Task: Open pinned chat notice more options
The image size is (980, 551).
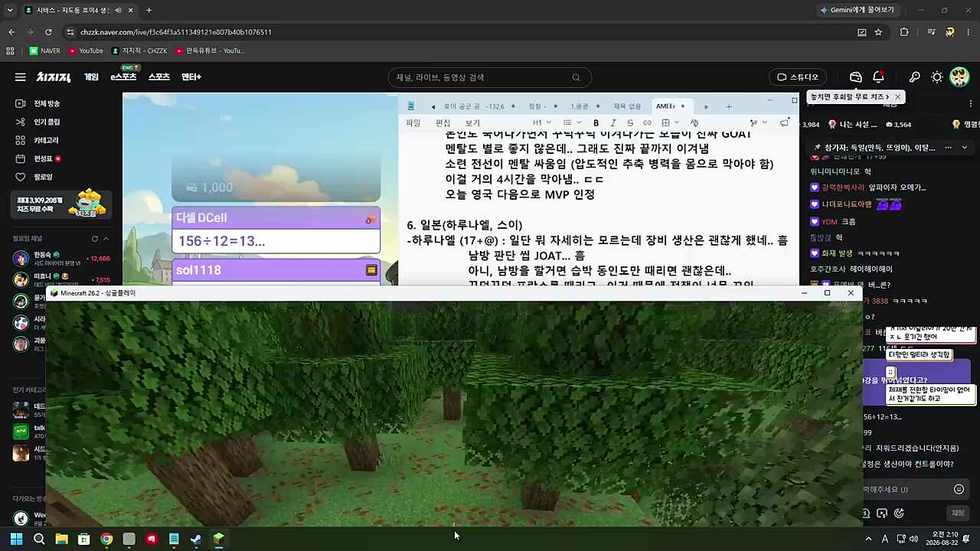Action: pyautogui.click(x=949, y=148)
